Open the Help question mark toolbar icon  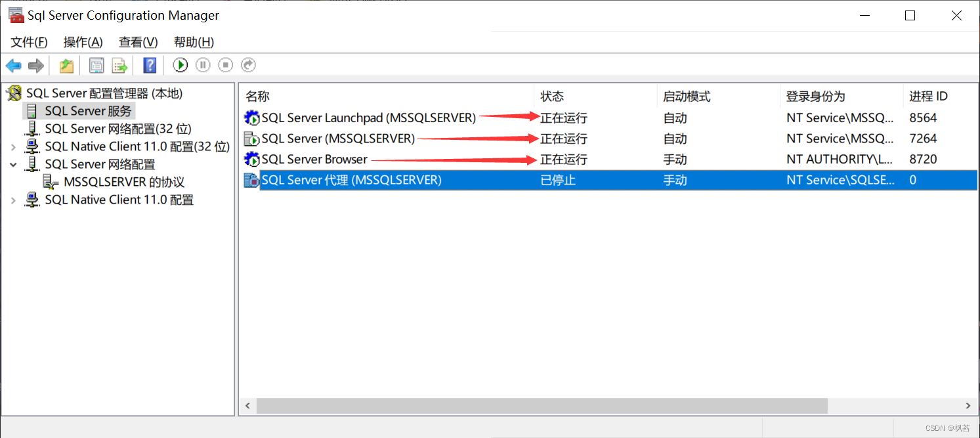point(150,65)
